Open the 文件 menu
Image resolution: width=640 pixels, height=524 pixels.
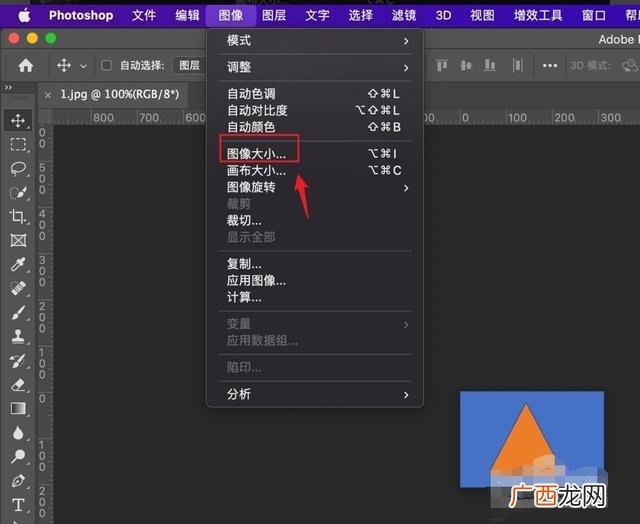(144, 16)
